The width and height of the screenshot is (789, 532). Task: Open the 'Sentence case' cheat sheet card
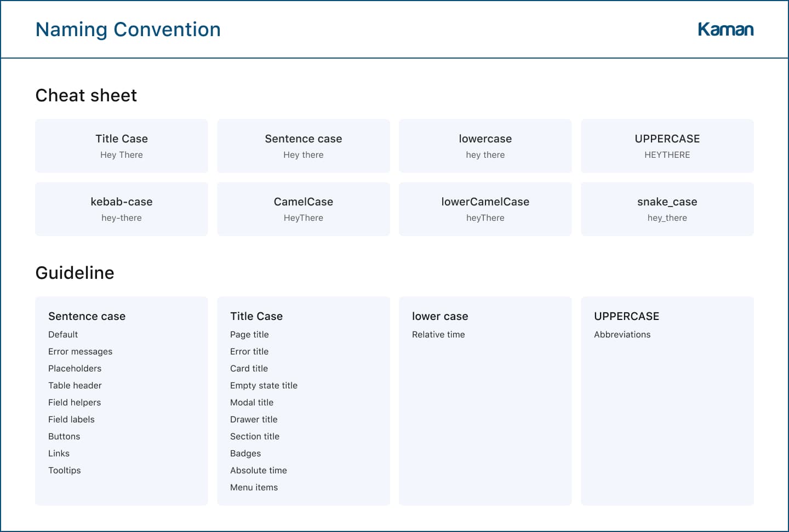(304, 146)
